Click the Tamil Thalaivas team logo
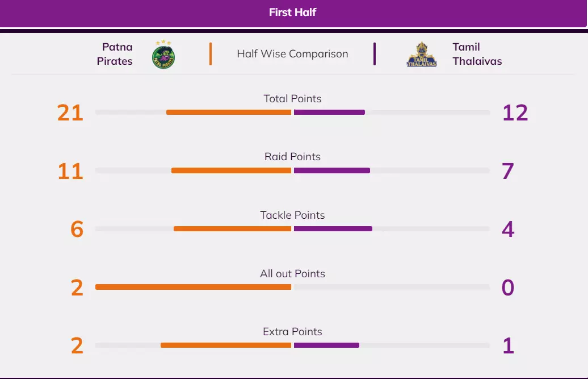The height and width of the screenshot is (379, 588). 422,55
